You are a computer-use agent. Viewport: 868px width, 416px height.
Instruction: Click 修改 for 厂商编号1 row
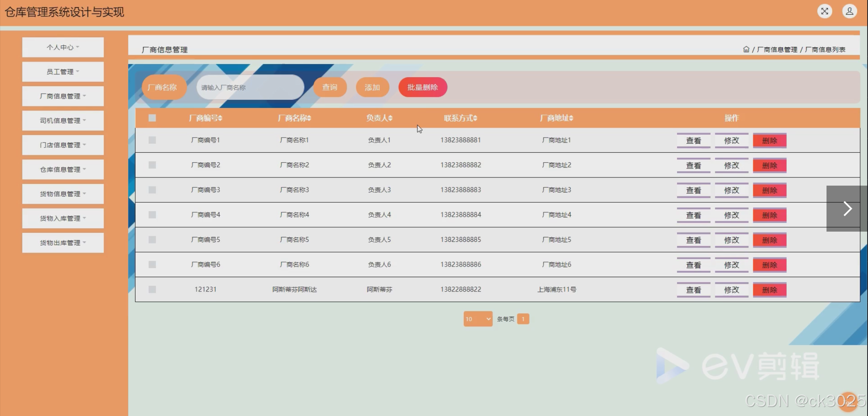point(732,140)
